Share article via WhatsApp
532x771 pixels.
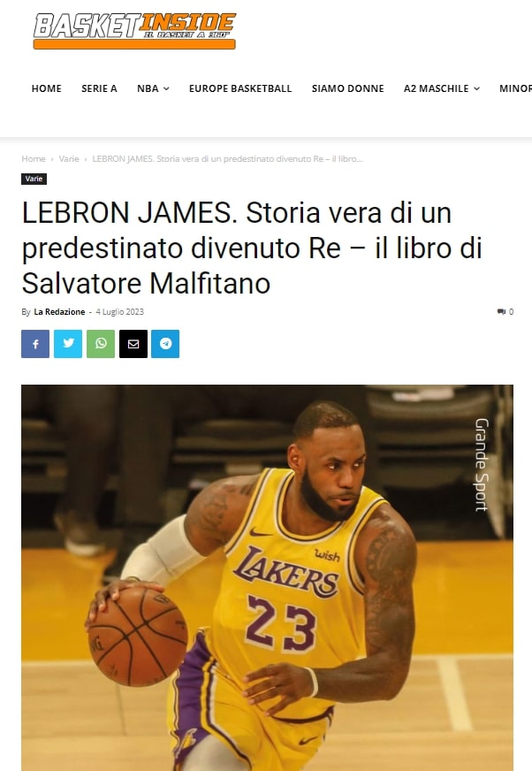pyautogui.click(x=101, y=344)
